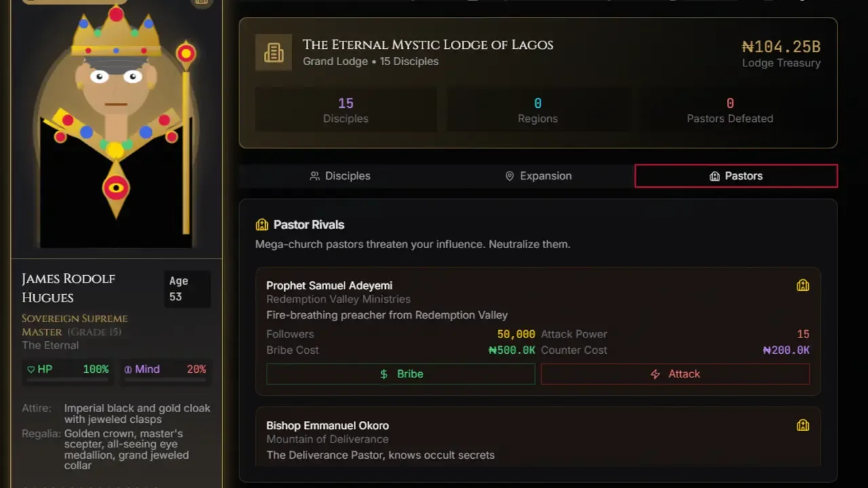Screen dimensions: 868x488
Task: Open the Expansion tab
Action: pos(538,176)
